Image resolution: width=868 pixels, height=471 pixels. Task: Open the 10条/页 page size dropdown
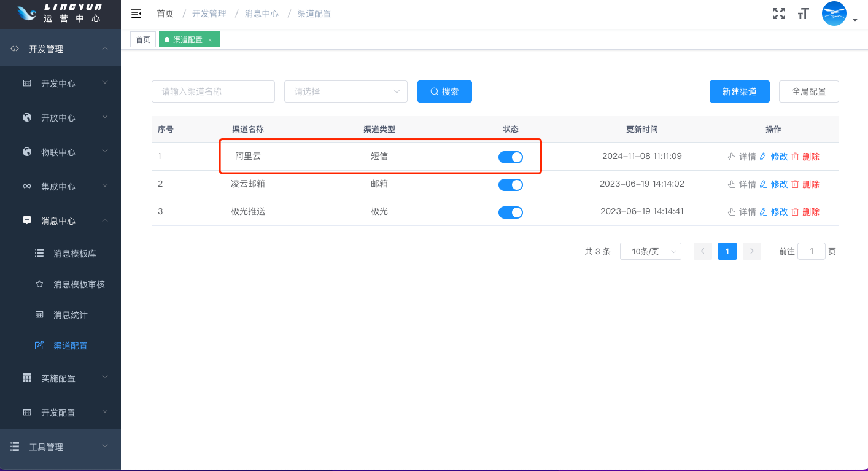pos(651,251)
